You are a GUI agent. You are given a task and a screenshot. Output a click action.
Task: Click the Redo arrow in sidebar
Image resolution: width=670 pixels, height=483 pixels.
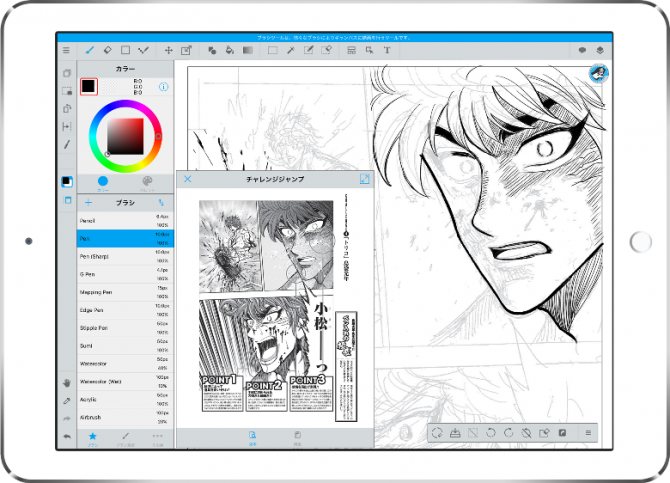coord(67,419)
